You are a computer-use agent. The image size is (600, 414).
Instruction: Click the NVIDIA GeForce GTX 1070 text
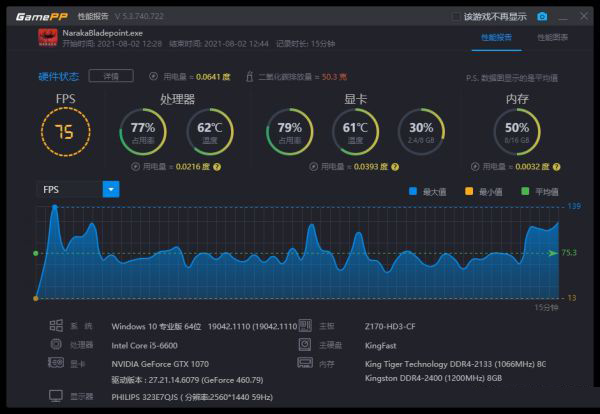(160, 364)
